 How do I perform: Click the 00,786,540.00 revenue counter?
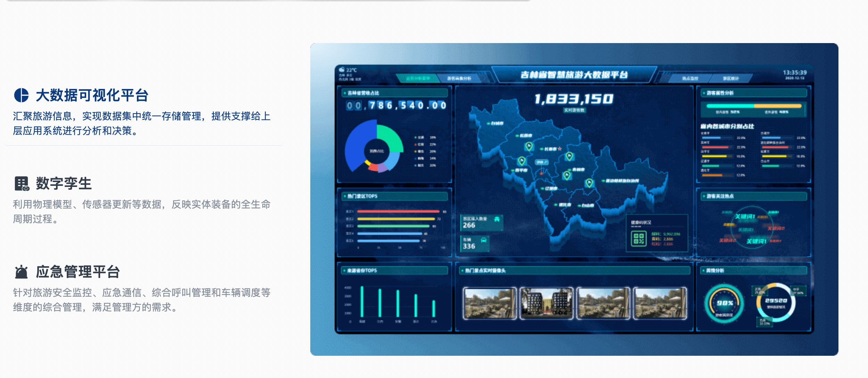pyautogui.click(x=396, y=105)
